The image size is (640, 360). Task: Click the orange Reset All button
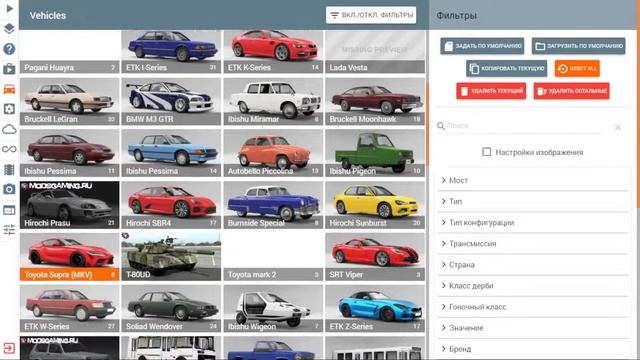pyautogui.click(x=577, y=68)
